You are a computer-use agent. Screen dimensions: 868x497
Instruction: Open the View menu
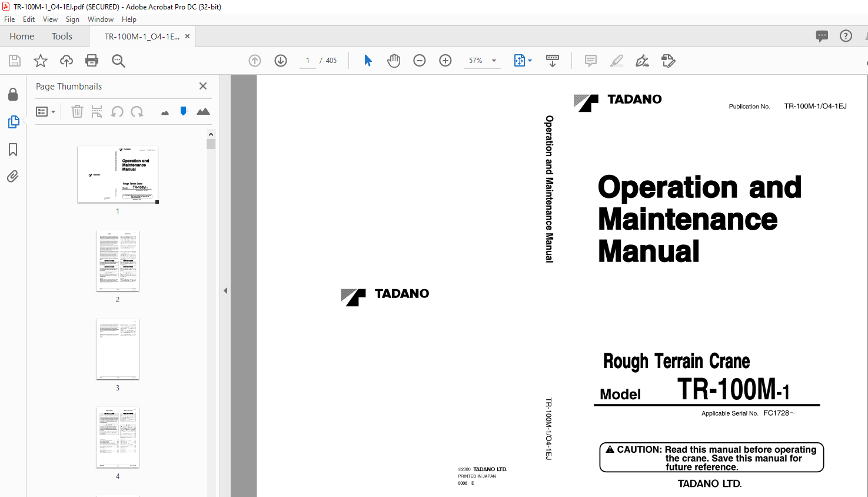(50, 19)
